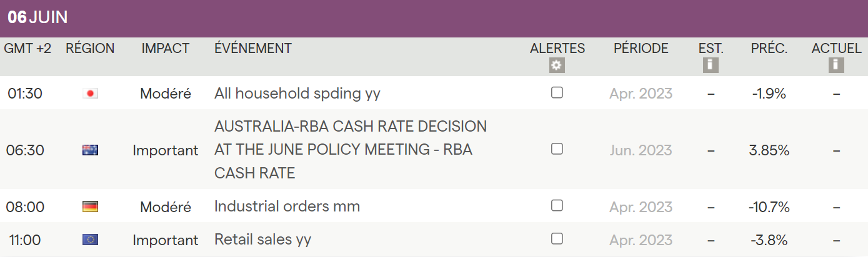
Task: Click the ÉVÉNEMENT column header
Action: (252, 49)
